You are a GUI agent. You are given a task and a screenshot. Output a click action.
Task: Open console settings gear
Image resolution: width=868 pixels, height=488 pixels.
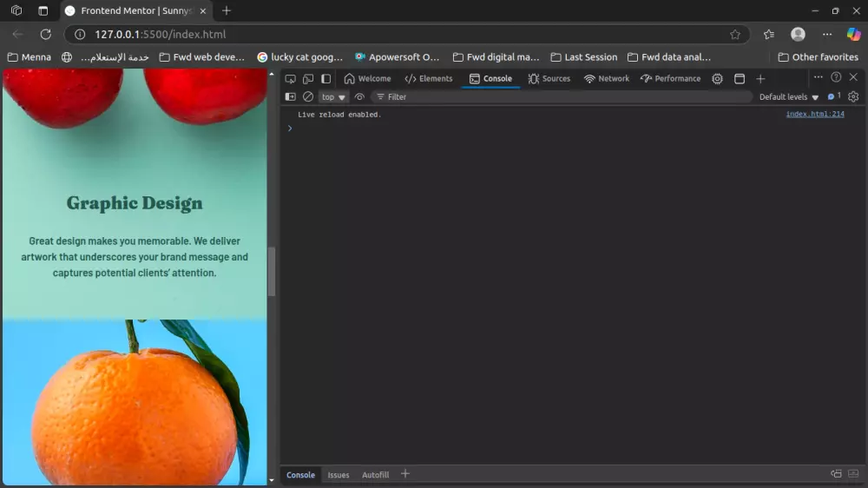pos(853,97)
